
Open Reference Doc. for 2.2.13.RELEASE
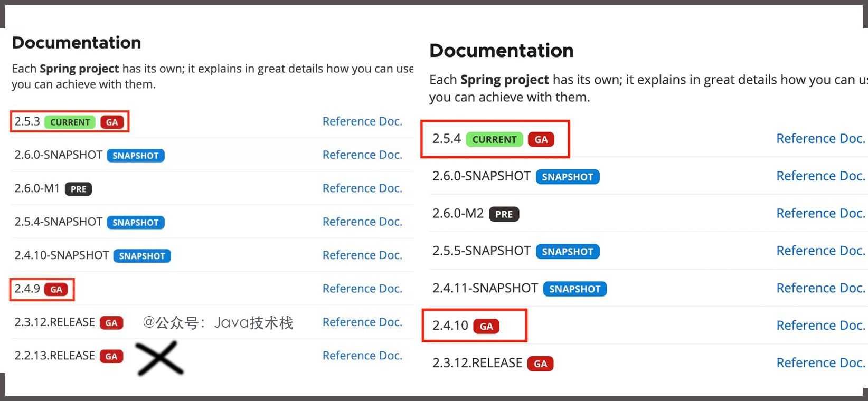362,356
